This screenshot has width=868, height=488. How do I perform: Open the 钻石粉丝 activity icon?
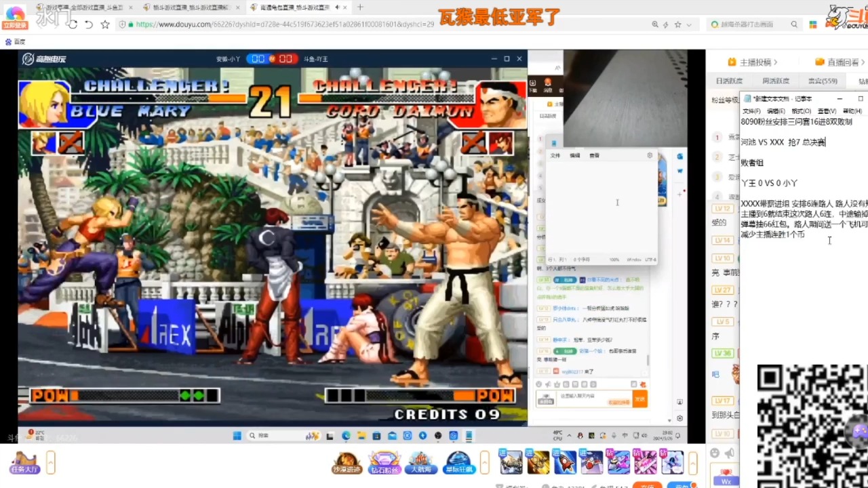[x=384, y=463]
